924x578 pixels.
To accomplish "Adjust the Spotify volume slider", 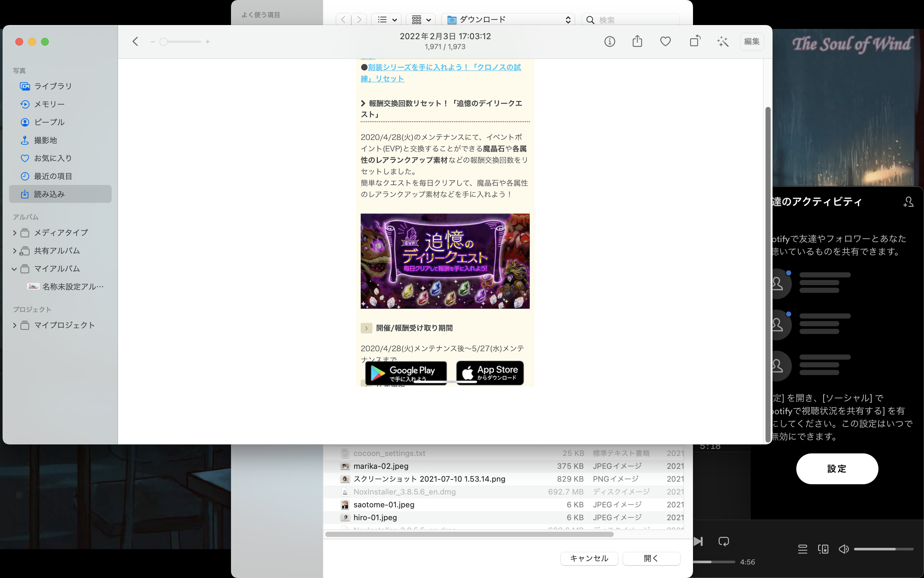I will click(884, 549).
